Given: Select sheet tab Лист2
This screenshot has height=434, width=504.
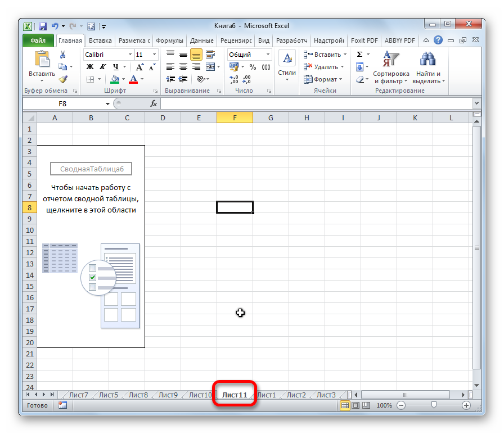Looking at the screenshot, I should coord(296,395).
